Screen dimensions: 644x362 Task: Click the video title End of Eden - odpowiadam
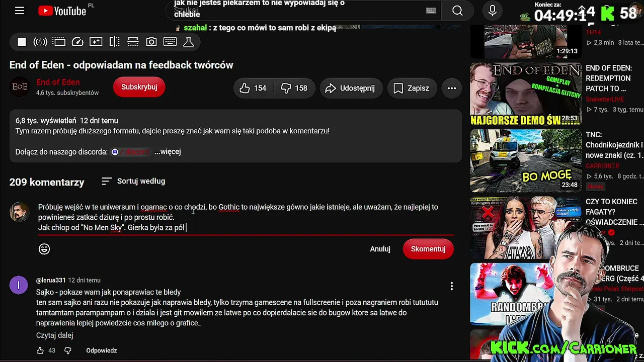coord(121,65)
